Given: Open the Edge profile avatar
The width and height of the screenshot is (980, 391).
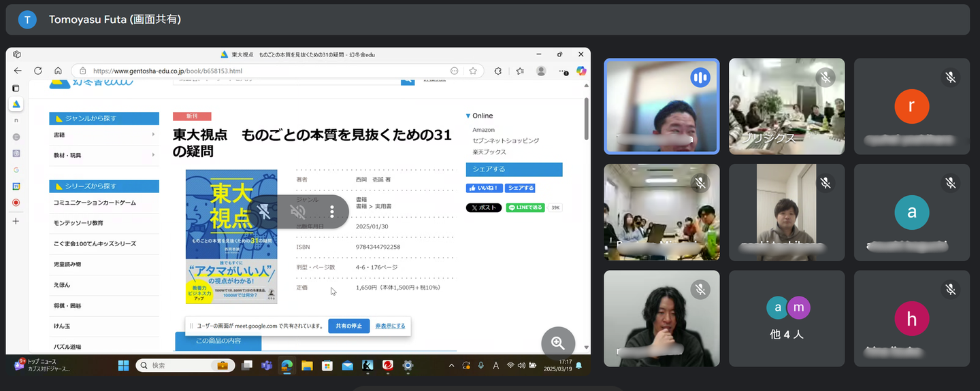Looking at the screenshot, I should click(541, 71).
